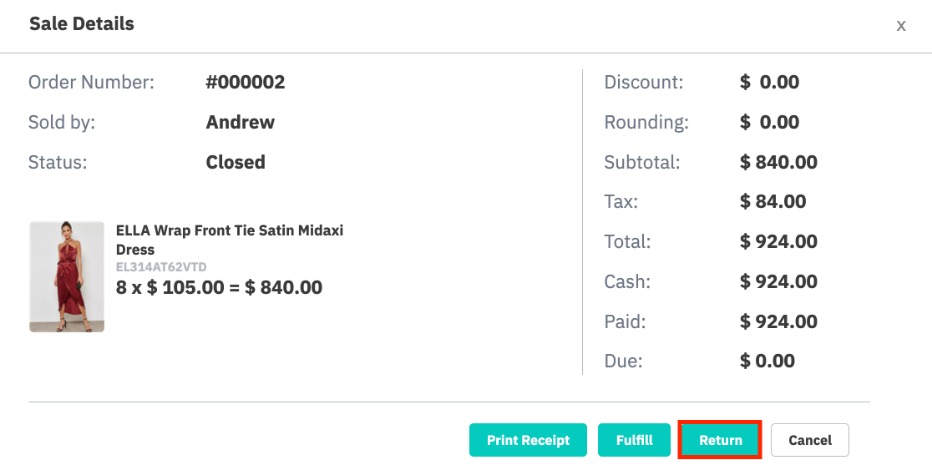Viewport: 932px width, 475px height.
Task: Open the red dress product thumbnail
Action: (67, 276)
